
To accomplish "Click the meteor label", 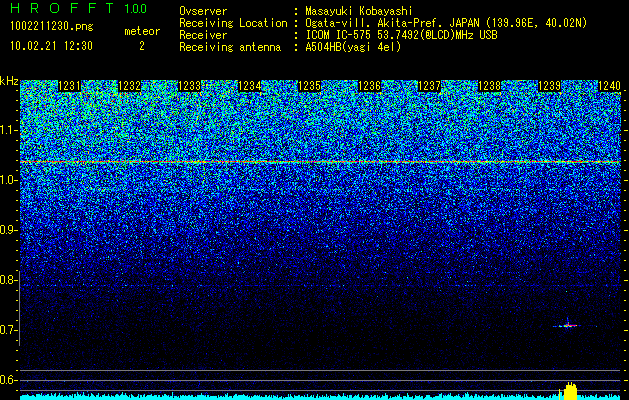I will coord(142,31).
